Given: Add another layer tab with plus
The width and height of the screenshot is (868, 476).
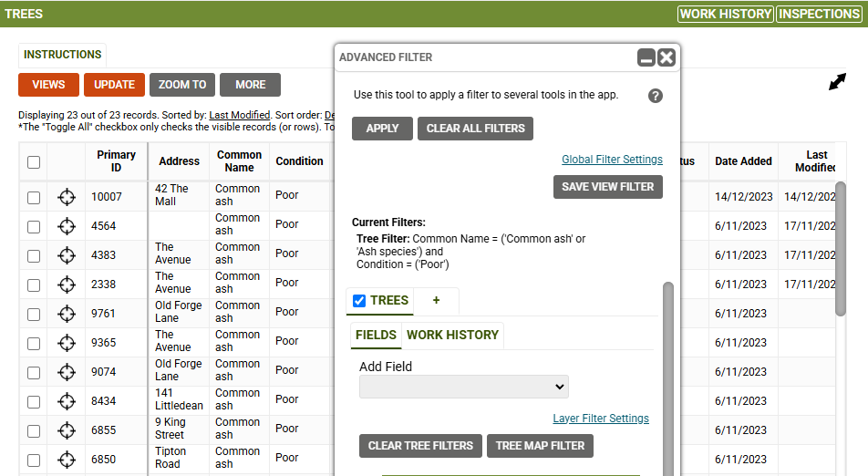Looking at the screenshot, I should coord(436,300).
